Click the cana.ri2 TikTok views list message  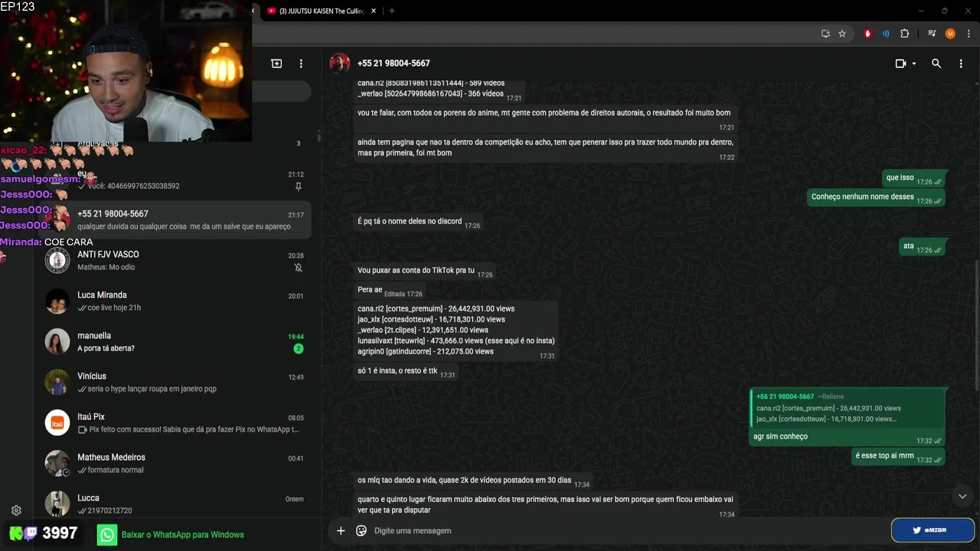pos(456,331)
